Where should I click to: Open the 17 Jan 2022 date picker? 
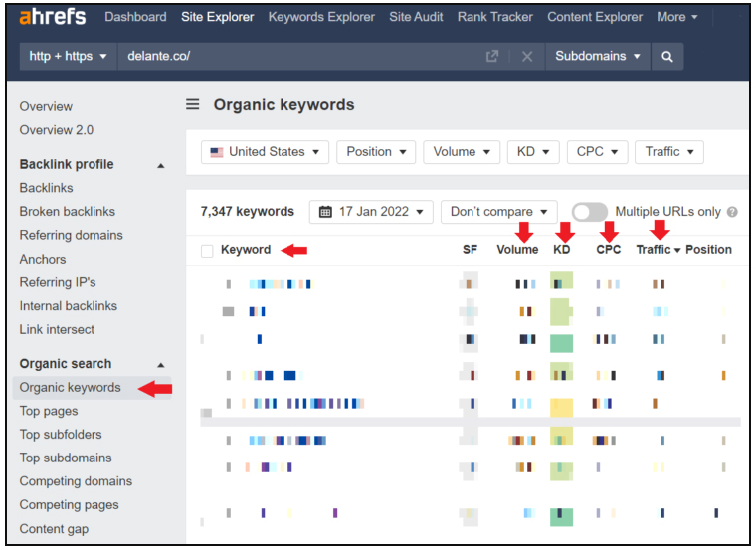[x=371, y=212]
